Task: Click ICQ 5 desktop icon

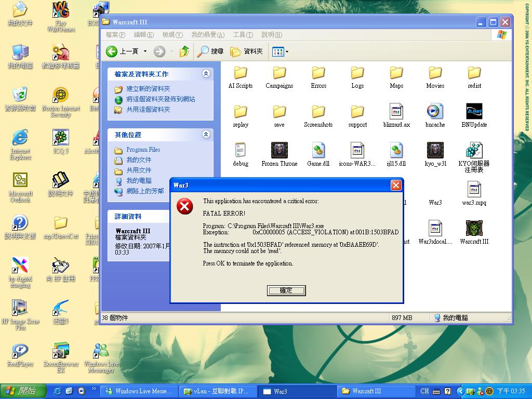Action: point(61,141)
